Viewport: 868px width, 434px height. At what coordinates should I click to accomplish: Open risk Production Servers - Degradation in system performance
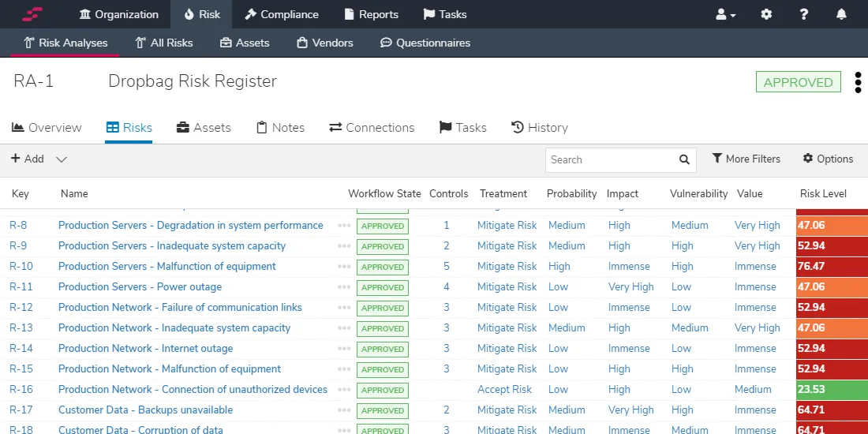tap(190, 226)
